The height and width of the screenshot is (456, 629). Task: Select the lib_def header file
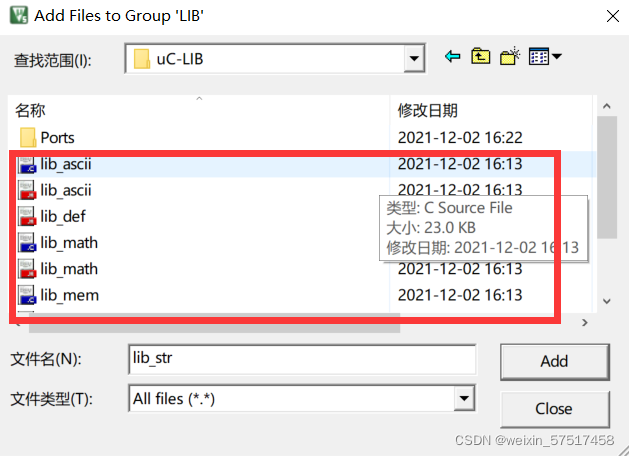click(63, 217)
